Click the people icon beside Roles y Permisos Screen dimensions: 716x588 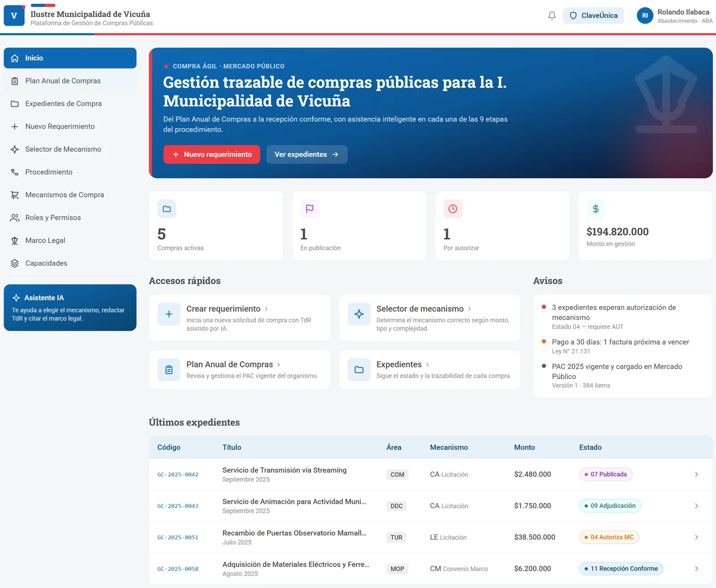15,218
